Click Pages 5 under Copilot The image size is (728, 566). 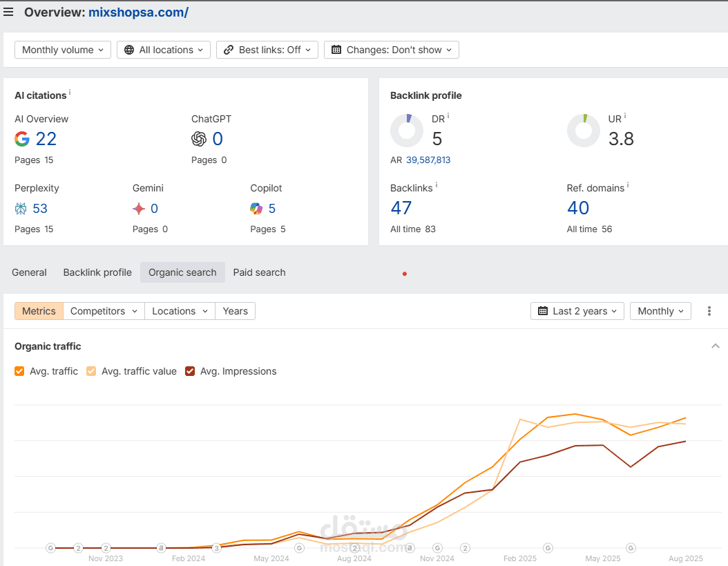[x=268, y=229]
